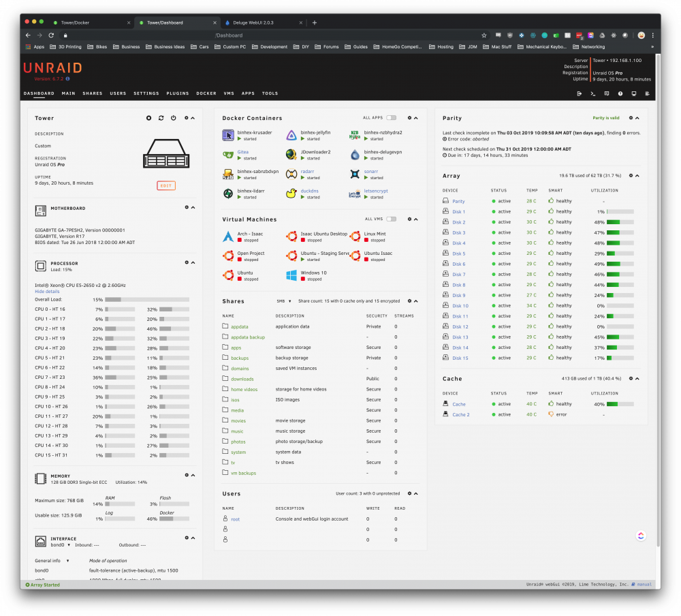Collapse the Docker Containers panel

[416, 118]
